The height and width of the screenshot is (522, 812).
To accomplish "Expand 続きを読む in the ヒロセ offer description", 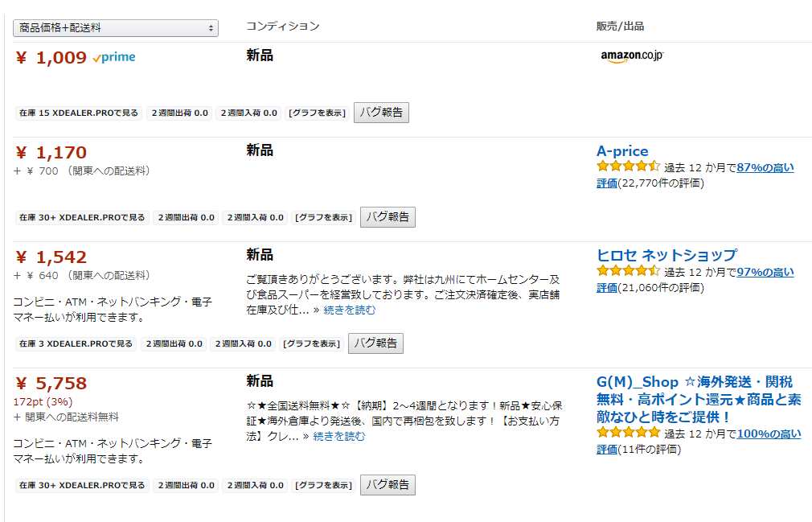I will [349, 310].
